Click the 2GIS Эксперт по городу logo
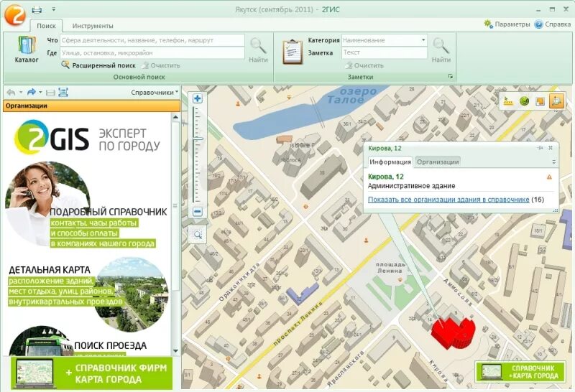575x392 pixels. click(87, 138)
